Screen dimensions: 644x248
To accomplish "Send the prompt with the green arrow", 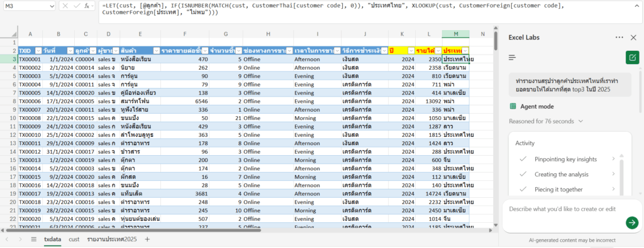I will pyautogui.click(x=631, y=223).
